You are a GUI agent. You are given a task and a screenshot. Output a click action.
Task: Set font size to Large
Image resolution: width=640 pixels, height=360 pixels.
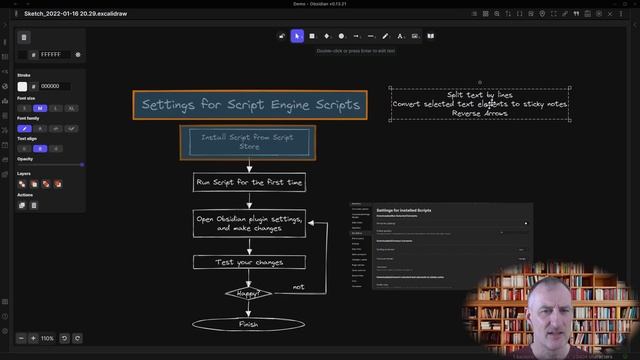tap(56, 108)
